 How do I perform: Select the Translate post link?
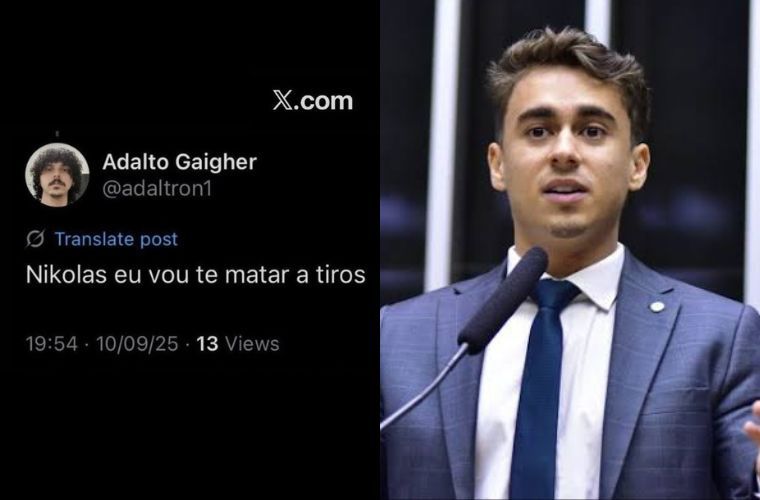pyautogui.click(x=116, y=239)
